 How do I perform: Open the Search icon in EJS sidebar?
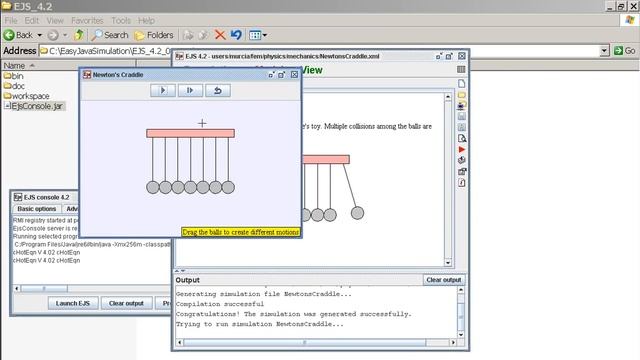(x=462, y=138)
